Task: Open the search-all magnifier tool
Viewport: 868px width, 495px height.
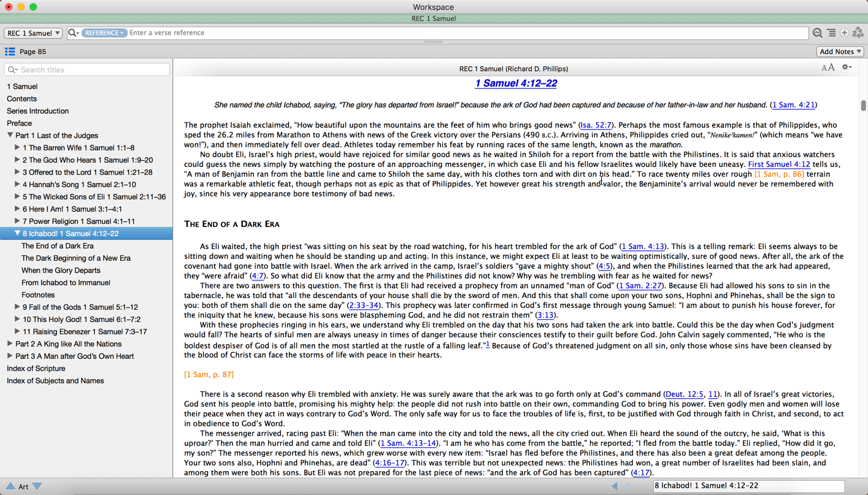Action: pyautogui.click(x=818, y=33)
